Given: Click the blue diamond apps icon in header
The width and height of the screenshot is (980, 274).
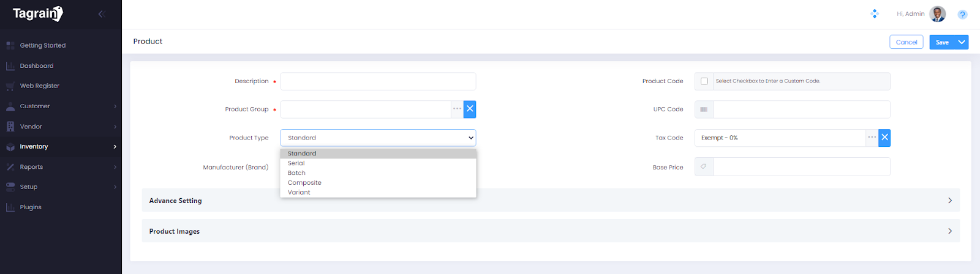Looking at the screenshot, I should (x=875, y=14).
